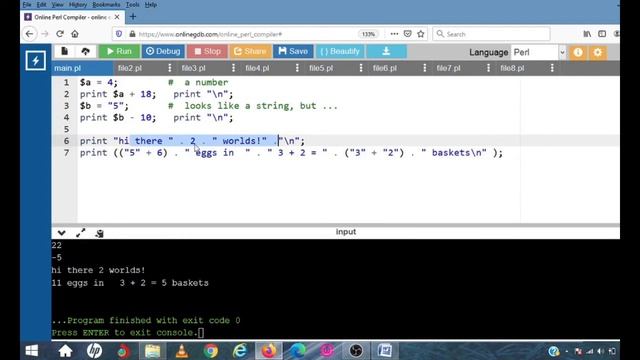
Task: Bookmark this page with star icon
Action: pos(421,34)
